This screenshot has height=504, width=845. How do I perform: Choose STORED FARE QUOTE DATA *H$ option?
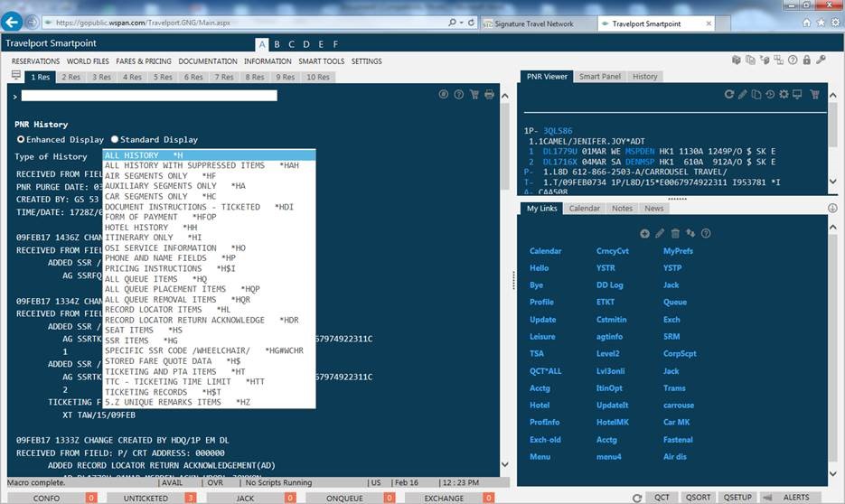point(209,360)
